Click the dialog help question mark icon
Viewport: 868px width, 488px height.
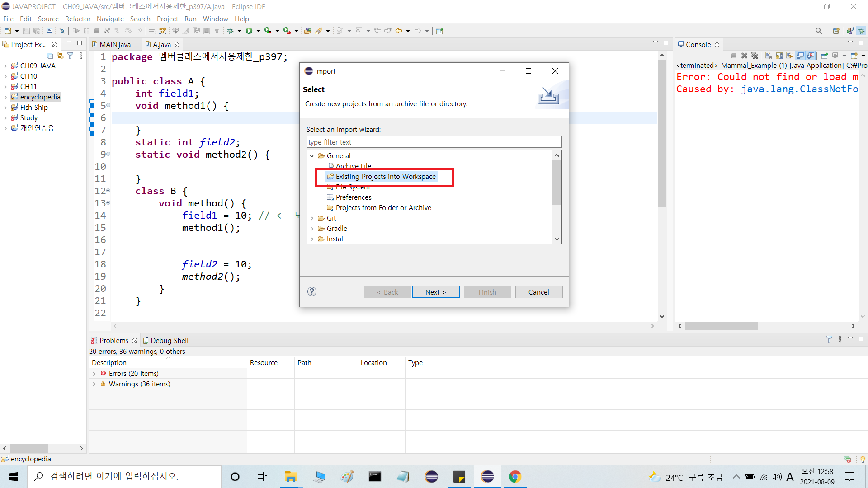(x=312, y=291)
